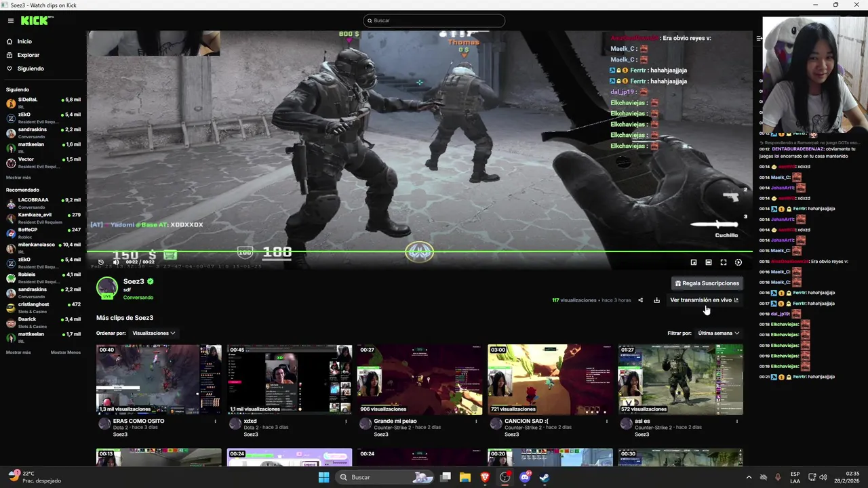Click Regala Suscripciones button
This screenshot has height=488, width=868.
(x=707, y=283)
